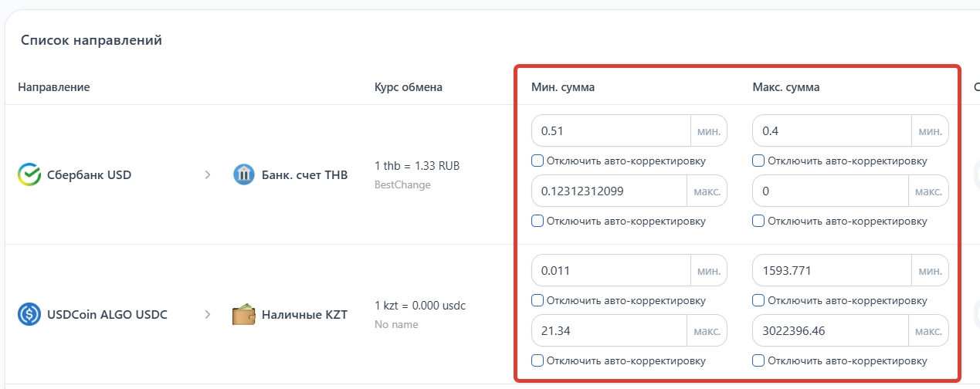Viewport: 980px width, 389px height.
Task: Click the Sberbank logo icon
Action: pos(29,175)
